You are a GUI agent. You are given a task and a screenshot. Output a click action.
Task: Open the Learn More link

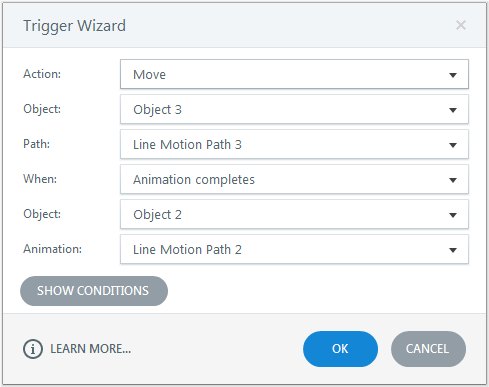click(90, 349)
